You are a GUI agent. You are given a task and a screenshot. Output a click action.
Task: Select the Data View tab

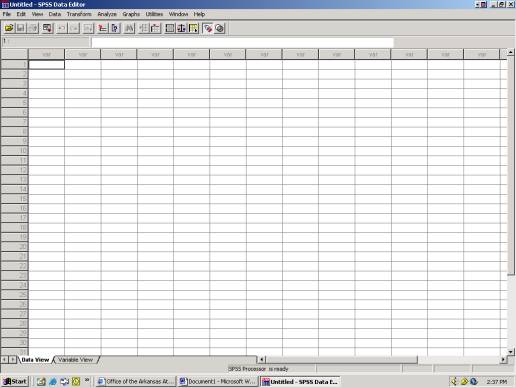pos(35,360)
